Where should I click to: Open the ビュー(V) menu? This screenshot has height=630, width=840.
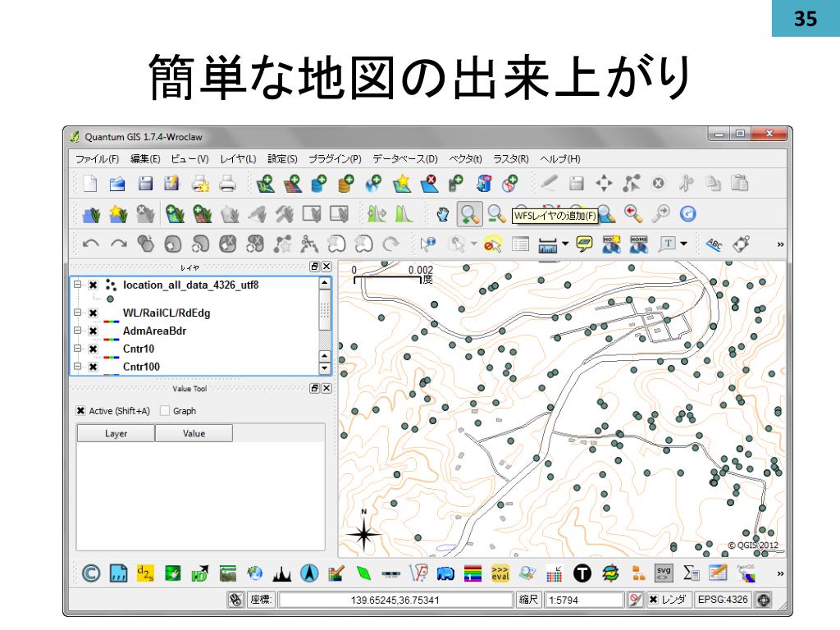click(189, 159)
